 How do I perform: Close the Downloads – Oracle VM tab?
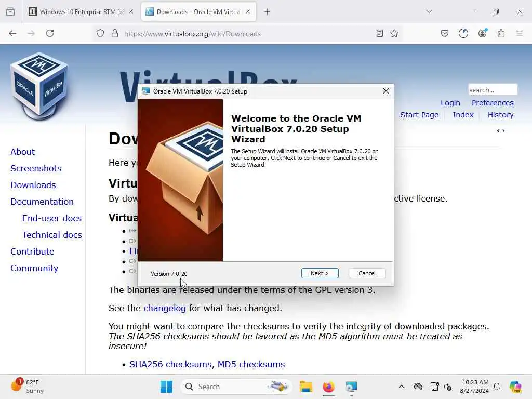click(x=248, y=11)
